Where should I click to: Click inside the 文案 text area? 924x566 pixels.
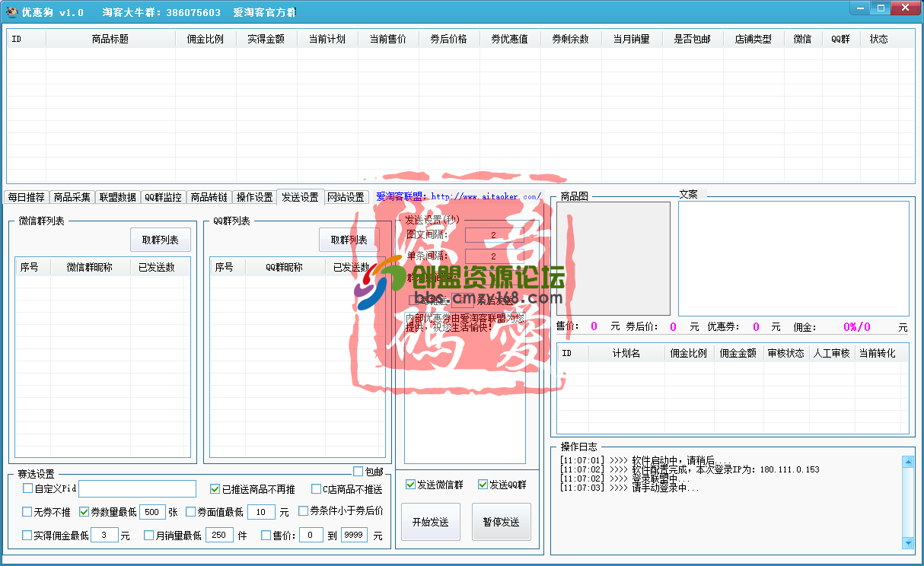(793, 259)
